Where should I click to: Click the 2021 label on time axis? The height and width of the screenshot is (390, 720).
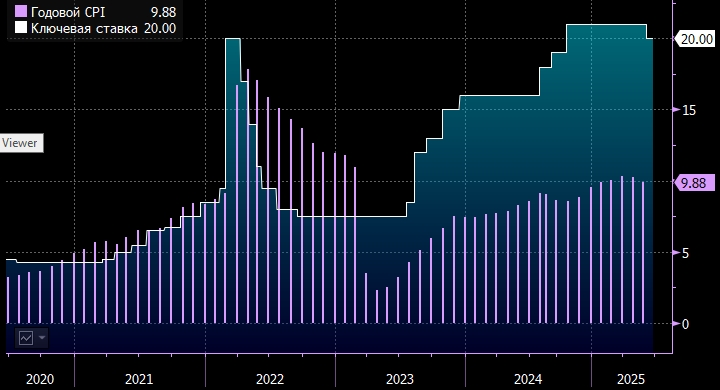[139, 379]
